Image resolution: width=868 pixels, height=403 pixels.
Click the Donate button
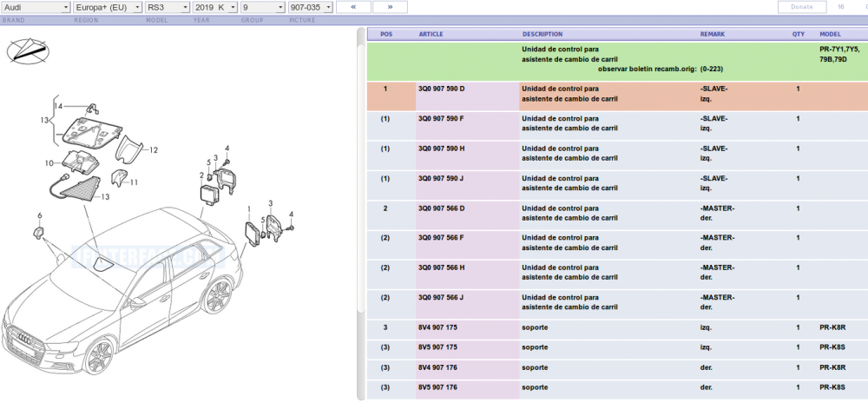click(801, 7)
